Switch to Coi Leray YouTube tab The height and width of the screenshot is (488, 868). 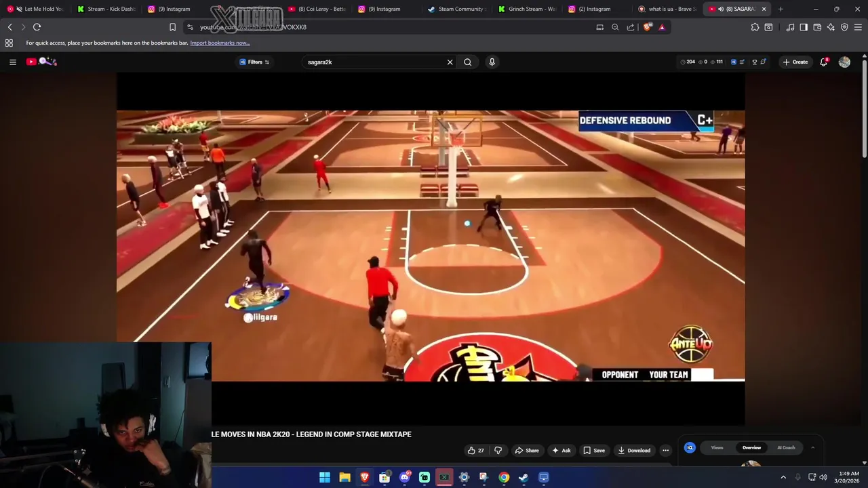[x=317, y=9]
